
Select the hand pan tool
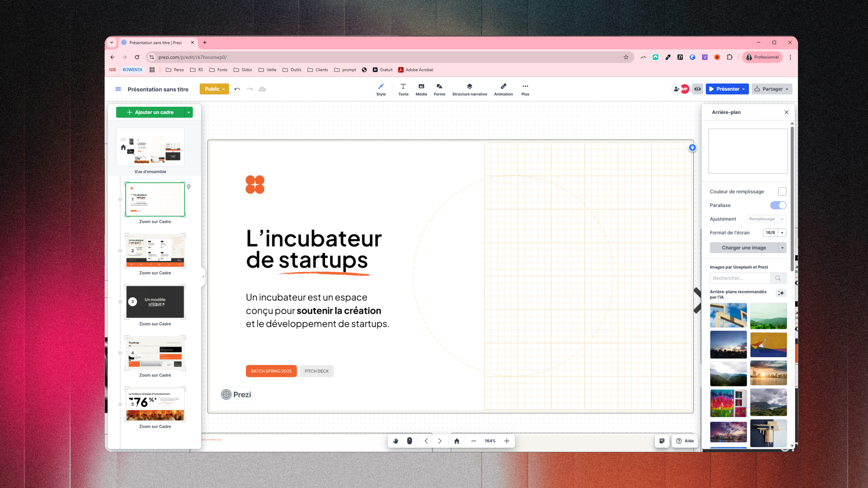point(396,441)
